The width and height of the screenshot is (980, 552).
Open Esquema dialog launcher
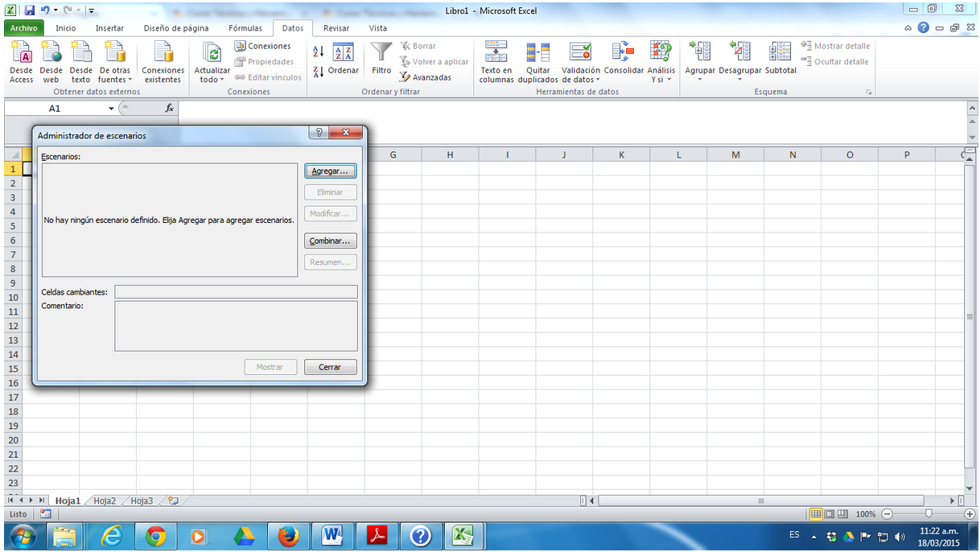pyautogui.click(x=869, y=92)
